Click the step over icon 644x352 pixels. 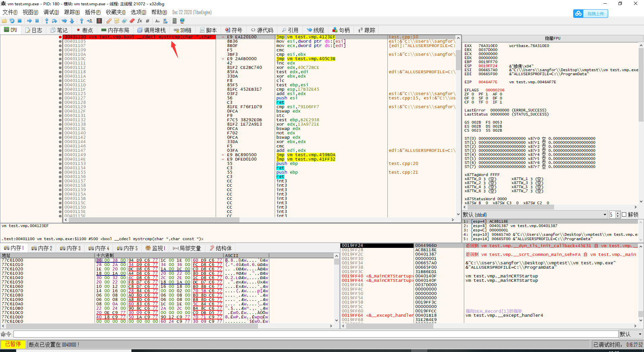click(54, 21)
